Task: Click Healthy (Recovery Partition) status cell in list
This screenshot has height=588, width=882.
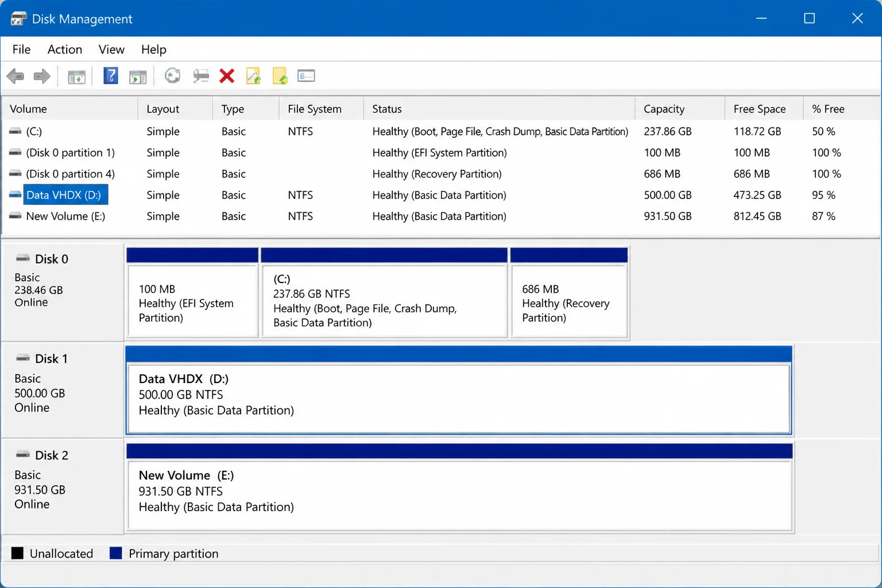Action: click(x=437, y=174)
